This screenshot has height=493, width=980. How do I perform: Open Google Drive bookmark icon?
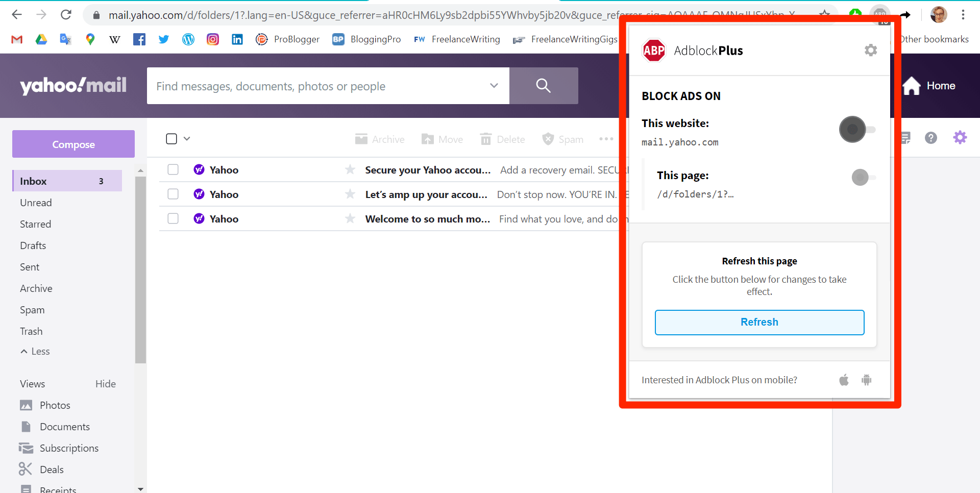[41, 39]
